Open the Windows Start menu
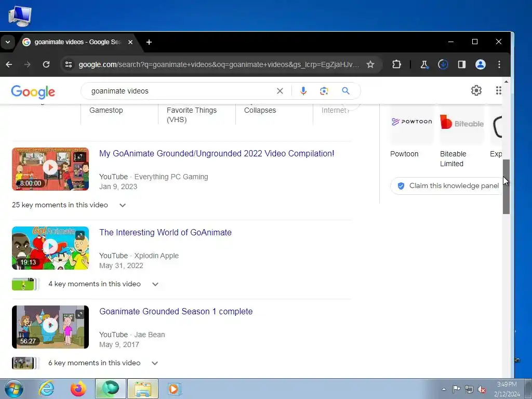Screen dimensions: 532x399 14,389
